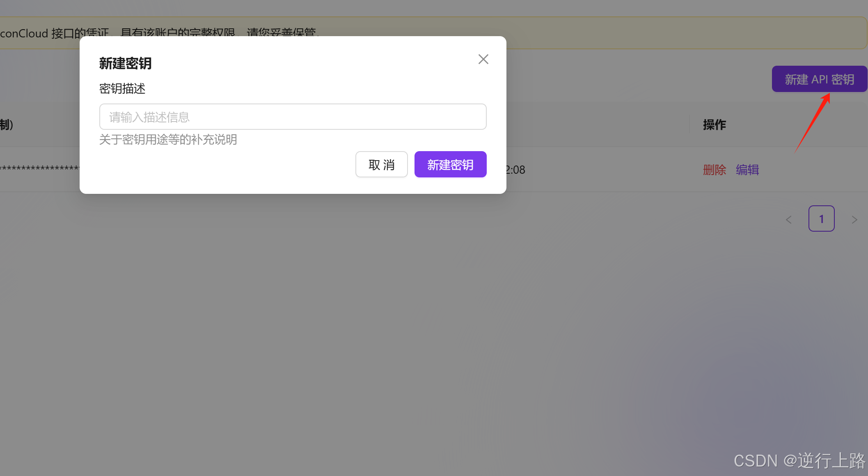868x476 pixels.
Task: Click the previous page arrow chevron
Action: point(788,219)
